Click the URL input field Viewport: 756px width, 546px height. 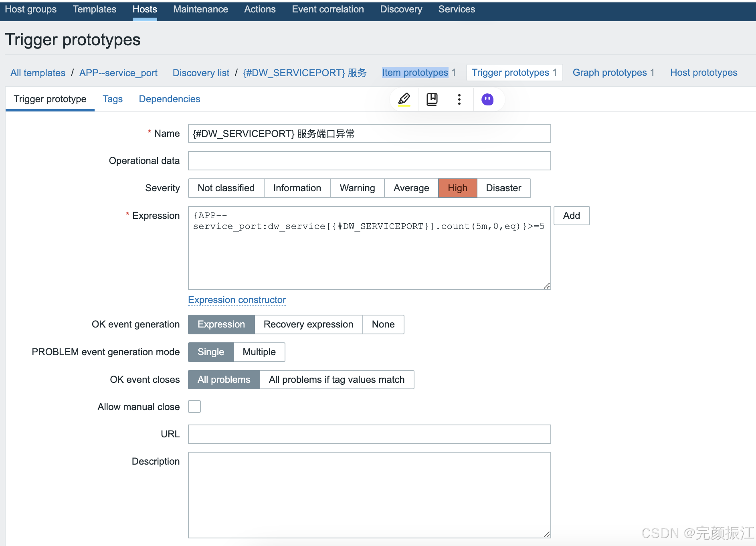coord(369,434)
